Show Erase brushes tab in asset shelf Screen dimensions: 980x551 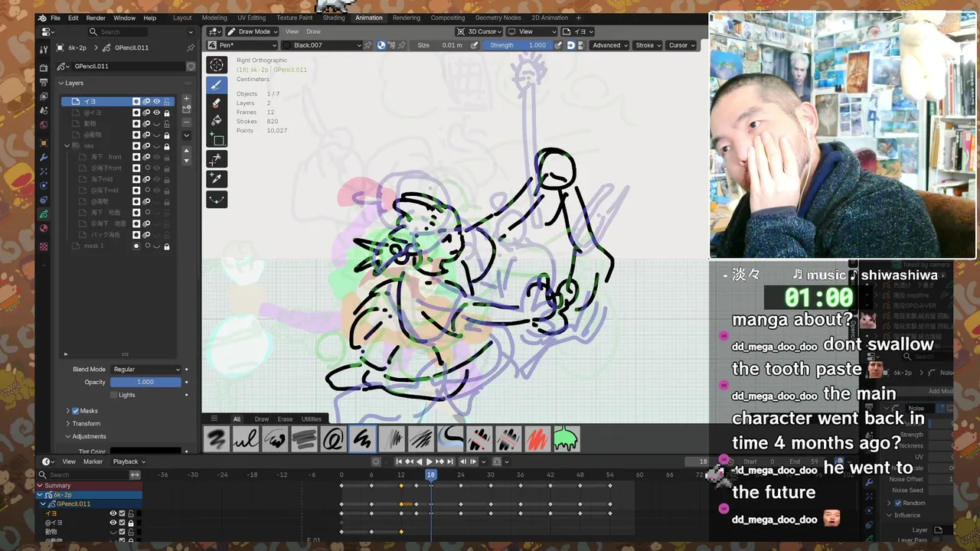285,419
